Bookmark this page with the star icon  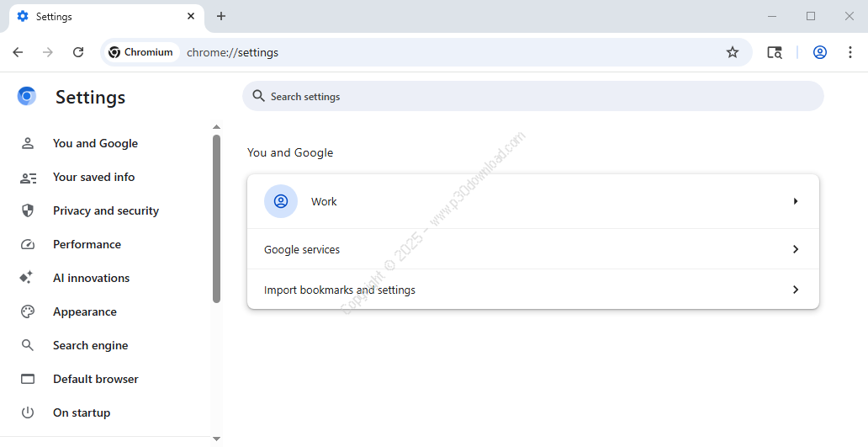click(x=732, y=52)
